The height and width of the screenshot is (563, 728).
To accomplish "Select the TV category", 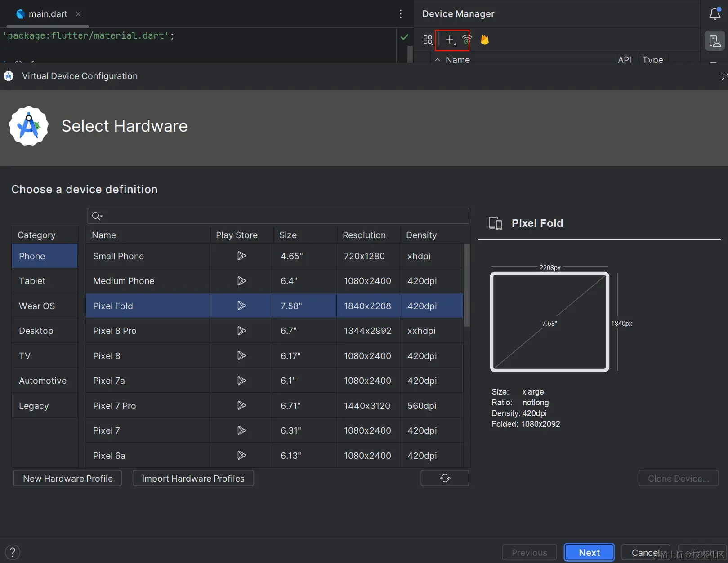I will click(x=45, y=356).
